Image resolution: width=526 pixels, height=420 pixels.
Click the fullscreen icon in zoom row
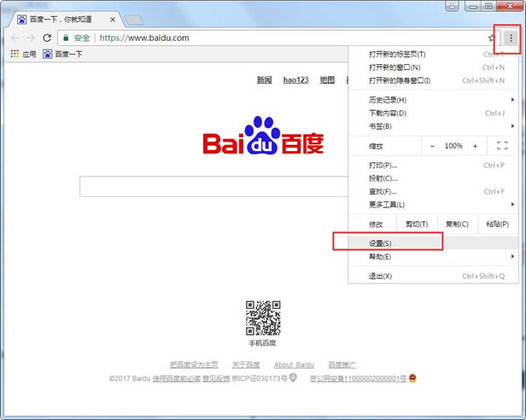(501, 146)
